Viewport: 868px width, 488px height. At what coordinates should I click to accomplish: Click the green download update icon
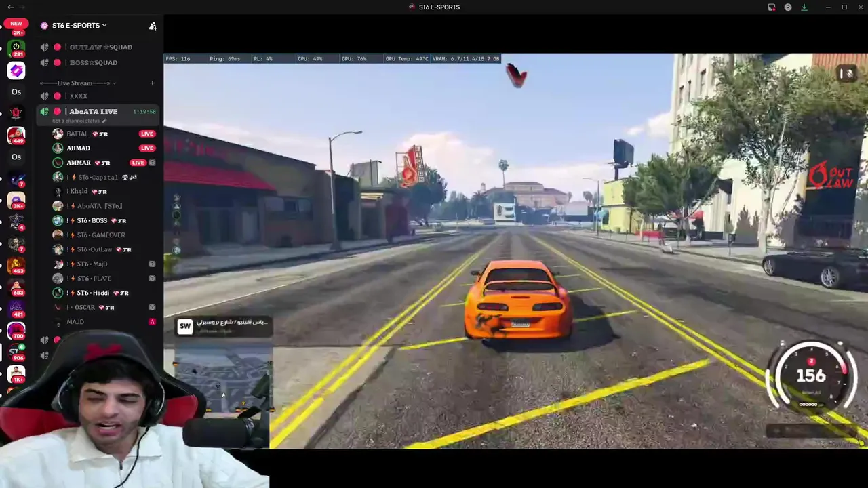tap(804, 7)
